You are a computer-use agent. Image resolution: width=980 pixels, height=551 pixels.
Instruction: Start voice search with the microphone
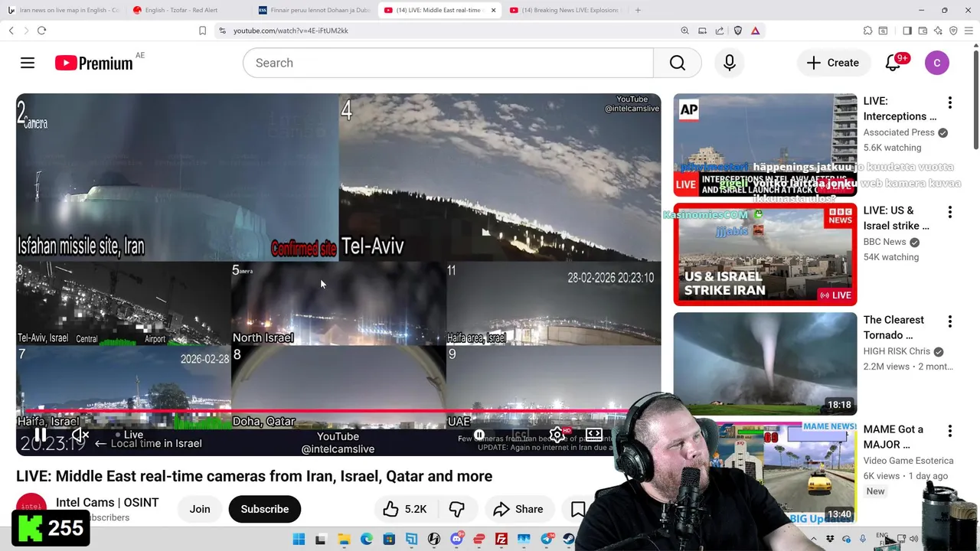click(730, 63)
